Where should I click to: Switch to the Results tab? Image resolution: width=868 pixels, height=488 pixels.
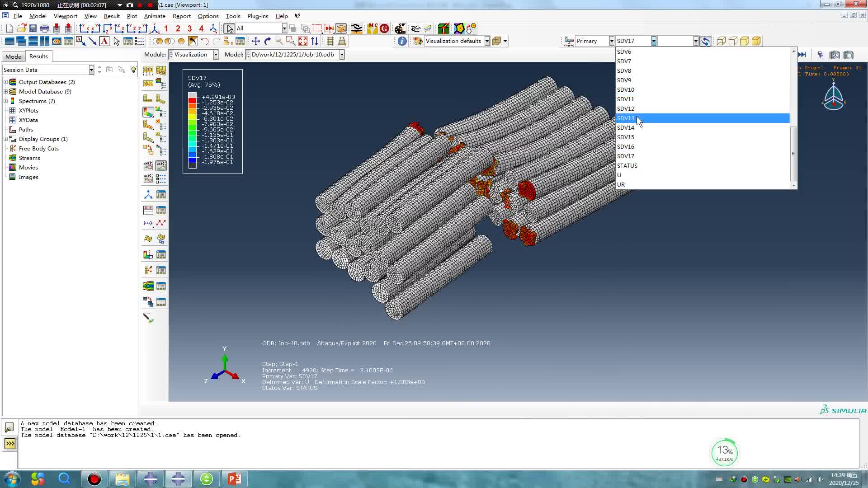pos(38,56)
